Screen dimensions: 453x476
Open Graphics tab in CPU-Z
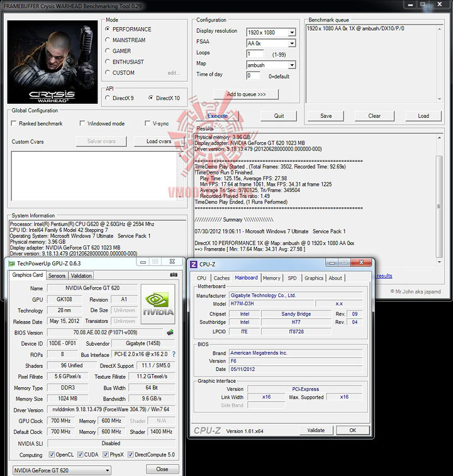[x=314, y=278]
